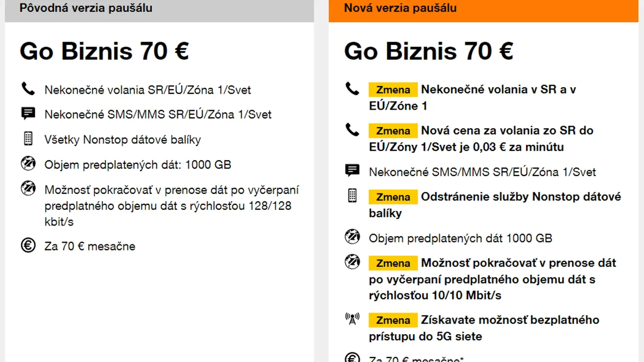Click the text Získavate možnosť bezplatného prístupu do 5G
The image size is (644, 362).
(x=484, y=328)
